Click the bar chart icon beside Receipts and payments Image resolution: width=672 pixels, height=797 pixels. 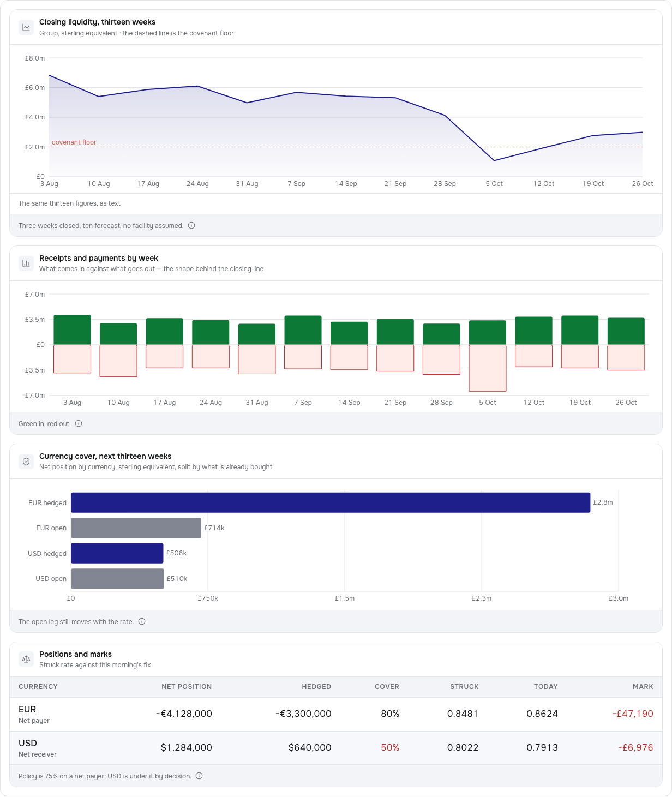point(26,263)
